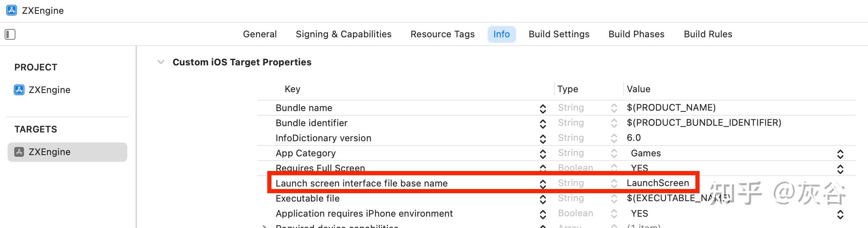
Task: Click the ZXEngine project icon
Action: (x=19, y=90)
